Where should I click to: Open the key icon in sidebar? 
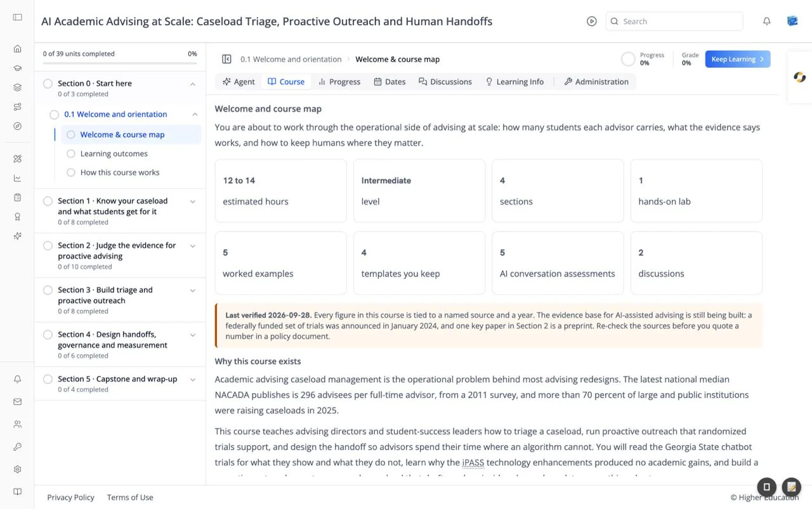click(x=17, y=447)
